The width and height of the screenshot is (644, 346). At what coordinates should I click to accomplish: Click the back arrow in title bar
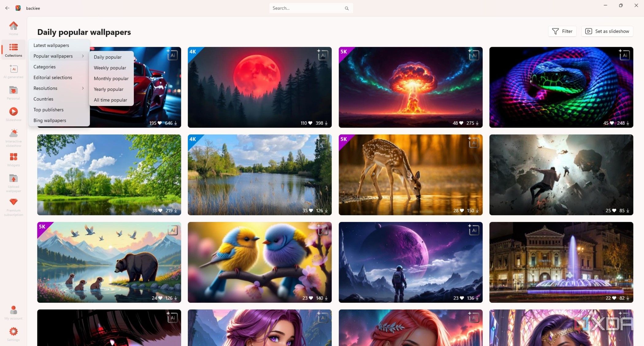[x=7, y=8]
